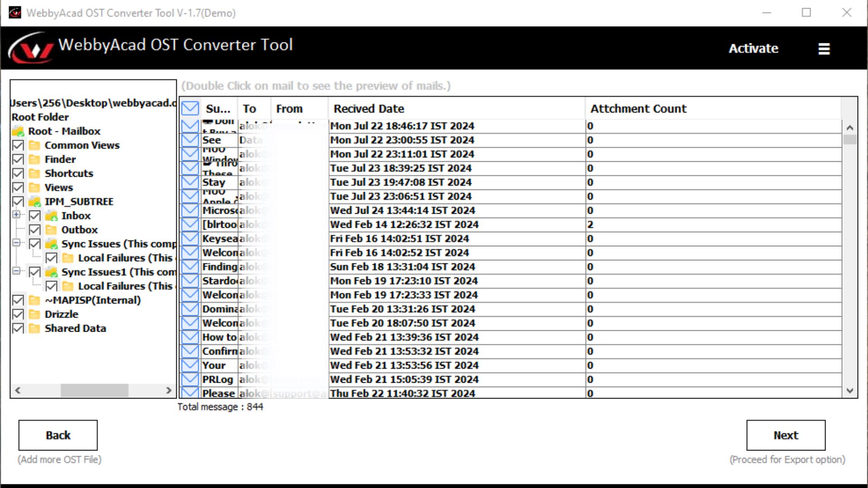Toggle the Finder folder checkbox
Image resolution: width=868 pixels, height=488 pixels.
pos(18,159)
